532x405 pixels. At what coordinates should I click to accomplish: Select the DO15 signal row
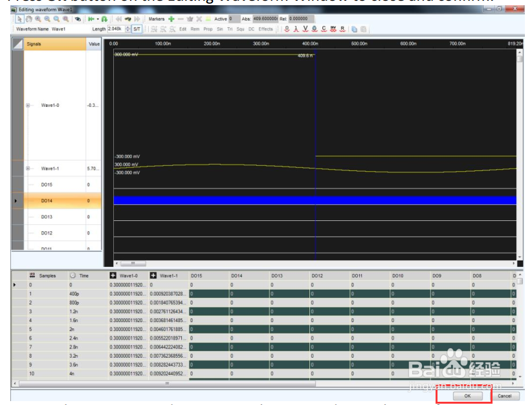(62, 185)
